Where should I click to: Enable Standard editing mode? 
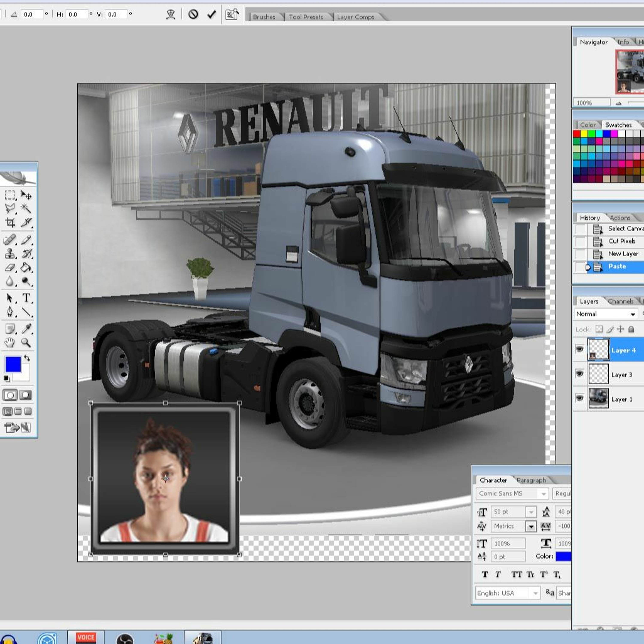click(10, 395)
